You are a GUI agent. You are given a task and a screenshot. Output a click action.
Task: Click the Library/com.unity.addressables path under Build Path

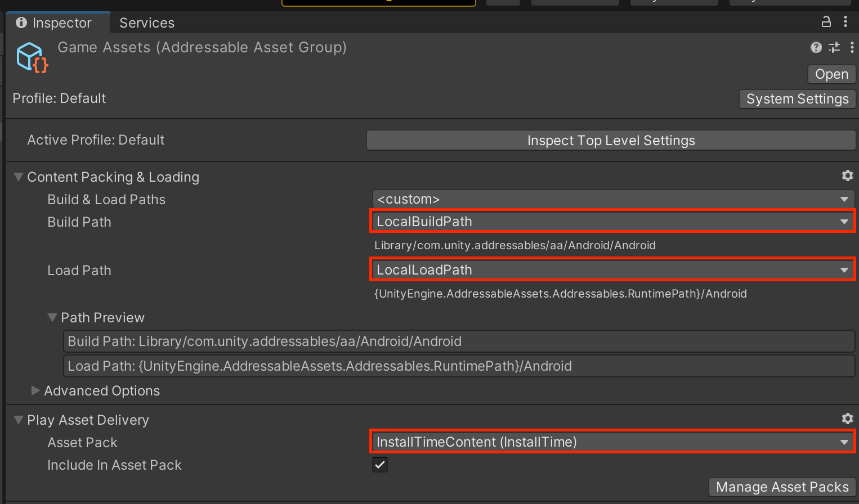coord(514,245)
